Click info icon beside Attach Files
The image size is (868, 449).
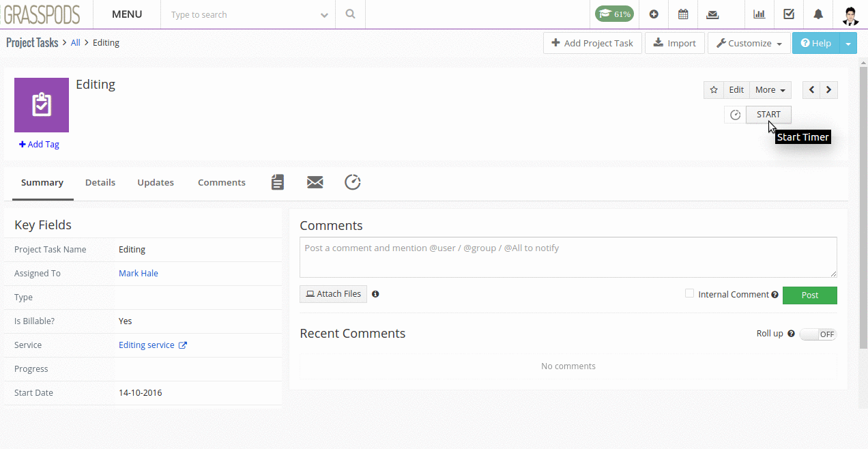coord(375,294)
